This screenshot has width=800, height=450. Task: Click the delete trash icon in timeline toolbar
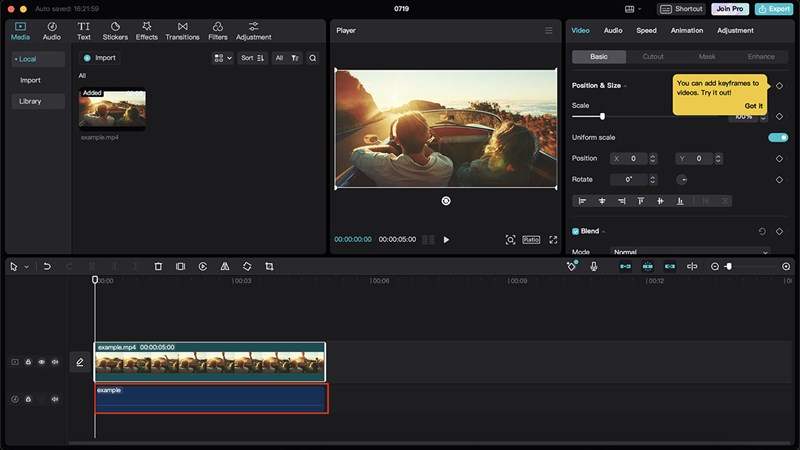(158, 267)
